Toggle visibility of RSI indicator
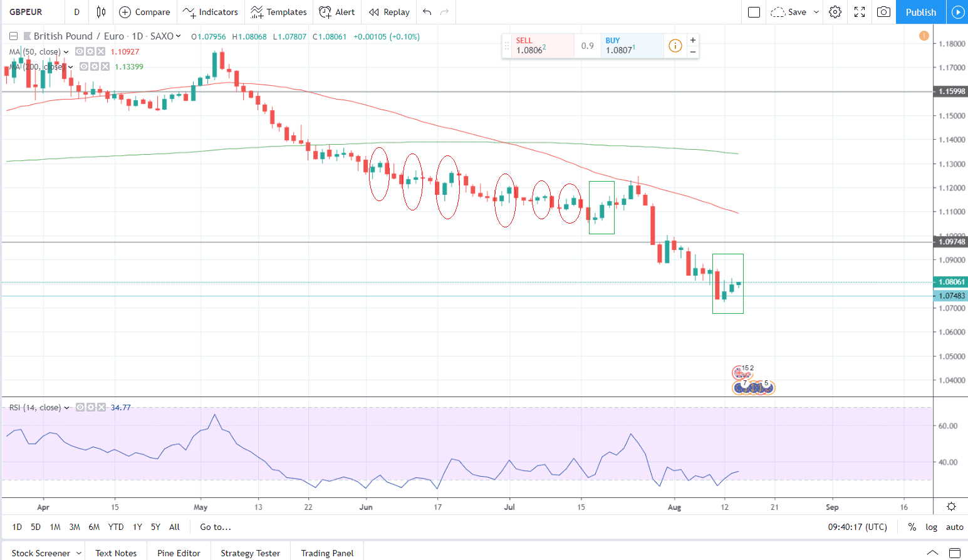This screenshot has height=560, width=968. 80,407
